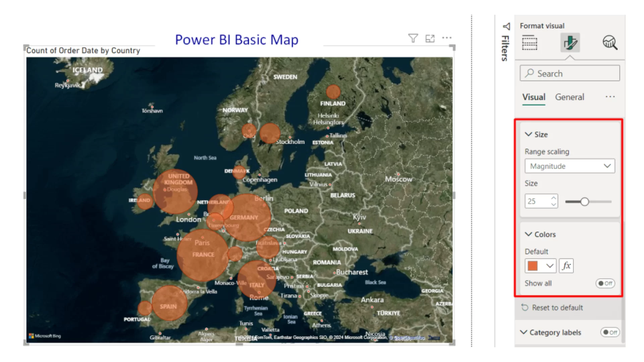Image resolution: width=644 pixels, height=362 pixels.
Task: Click the filter icon on map visual
Action: click(x=413, y=38)
